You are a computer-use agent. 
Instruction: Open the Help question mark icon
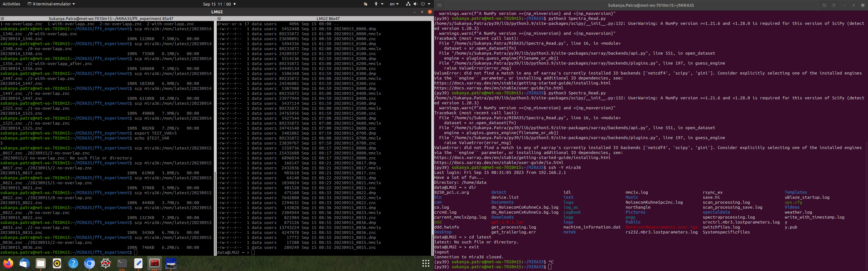73,263
